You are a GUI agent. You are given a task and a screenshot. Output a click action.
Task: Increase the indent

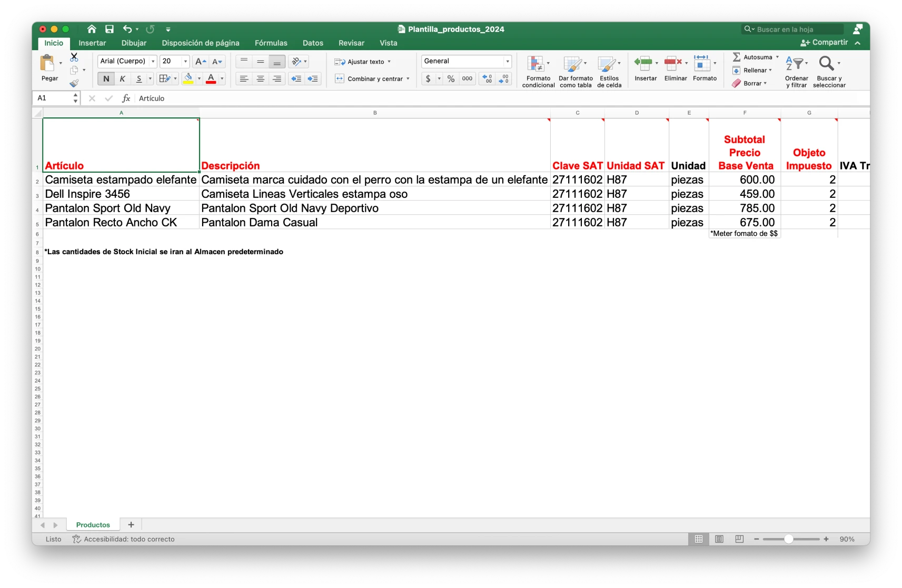tap(313, 78)
